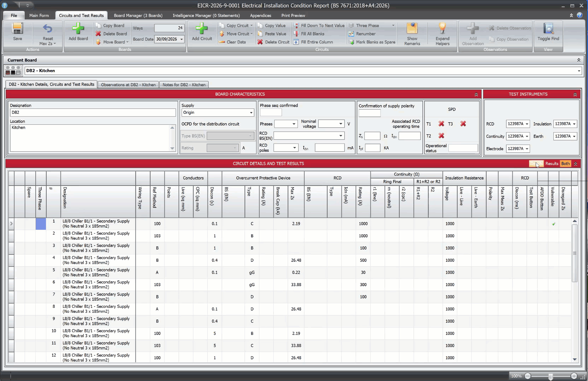Screen dimensions: 588x381
Task: Click the Toggle Find magnifier icon
Action: point(548,29)
